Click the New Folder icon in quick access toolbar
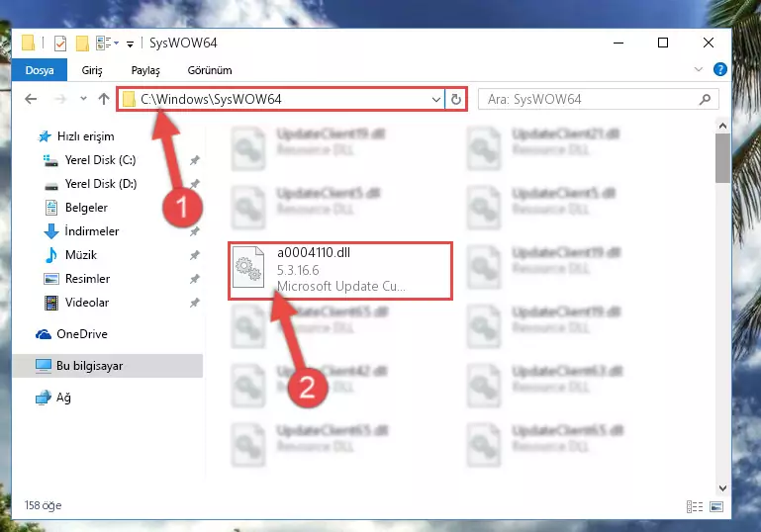 coord(82,44)
